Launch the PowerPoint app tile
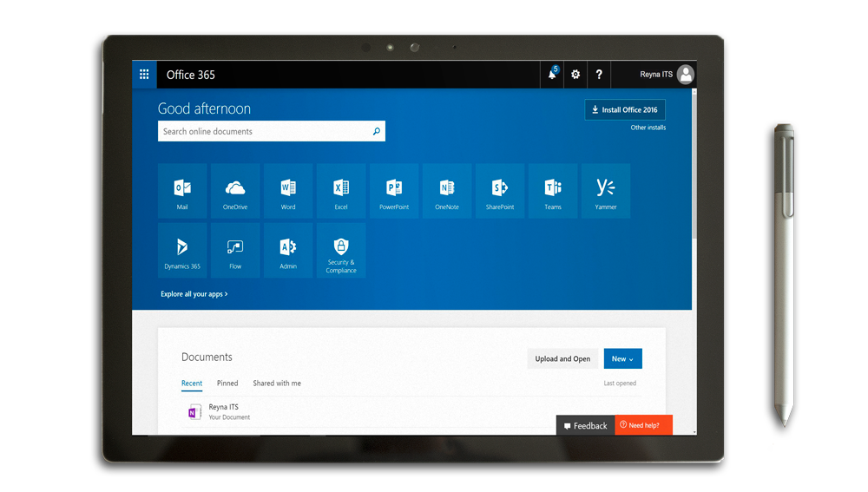The width and height of the screenshot is (868, 492). 394,191
